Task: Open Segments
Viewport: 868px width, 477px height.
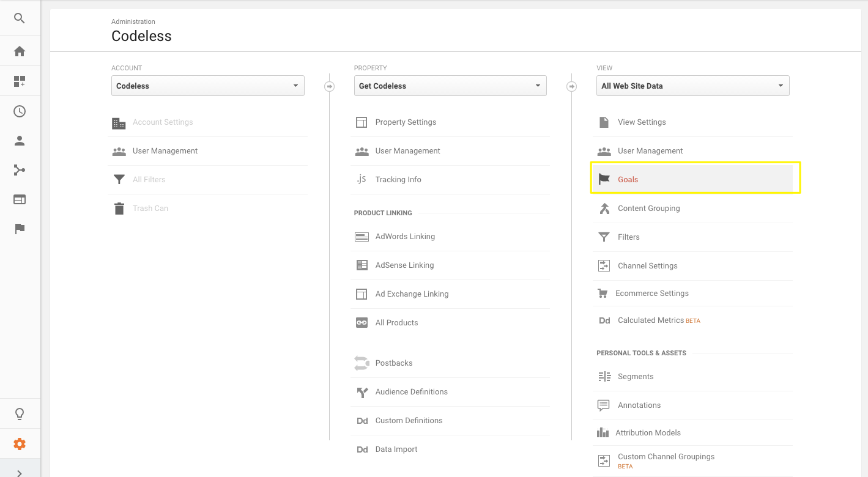Action: 636,377
